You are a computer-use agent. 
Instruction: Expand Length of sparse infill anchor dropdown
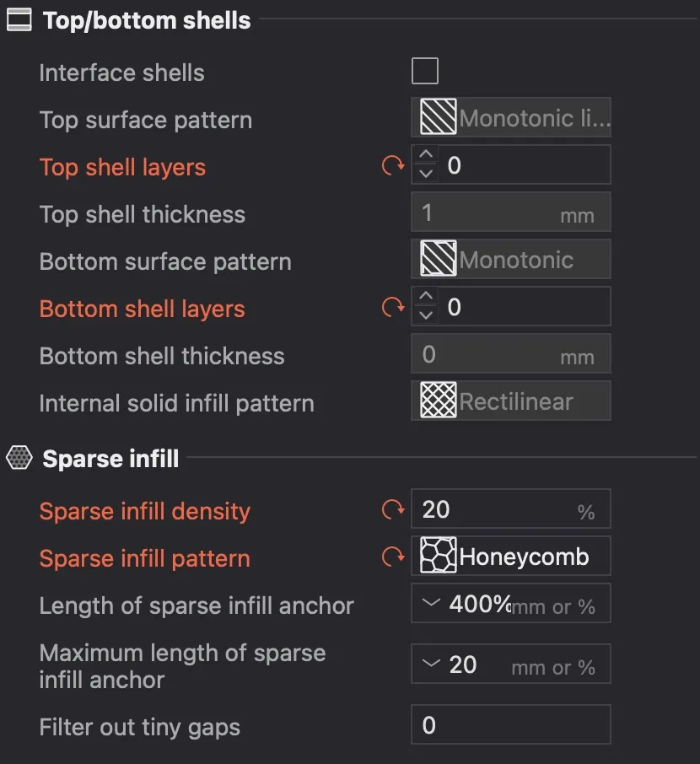(x=431, y=603)
